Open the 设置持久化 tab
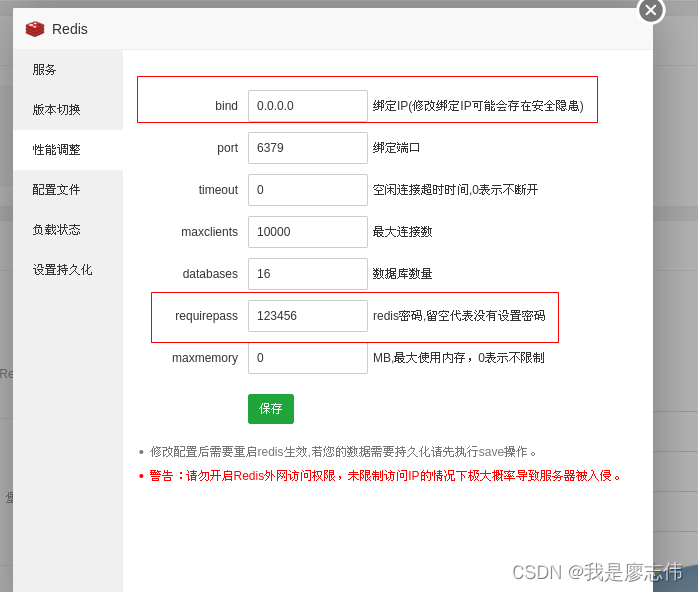698x592 pixels. (x=68, y=270)
